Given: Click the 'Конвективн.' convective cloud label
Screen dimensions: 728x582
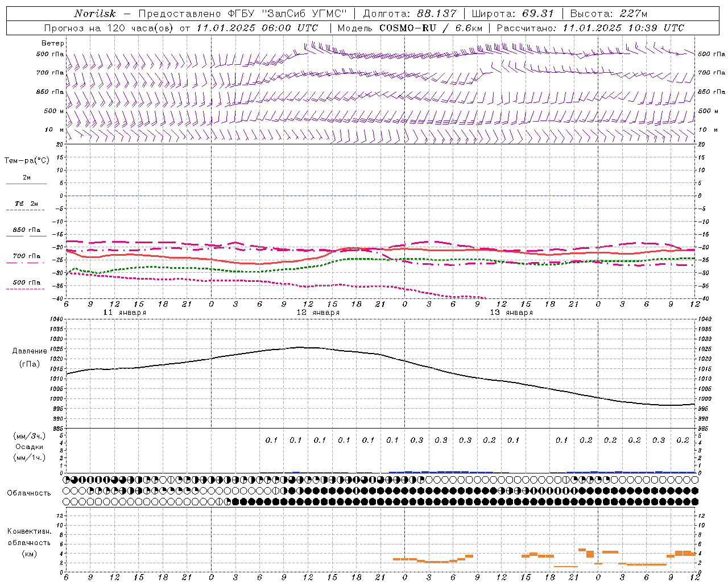Looking at the screenshot, I should [30, 531].
